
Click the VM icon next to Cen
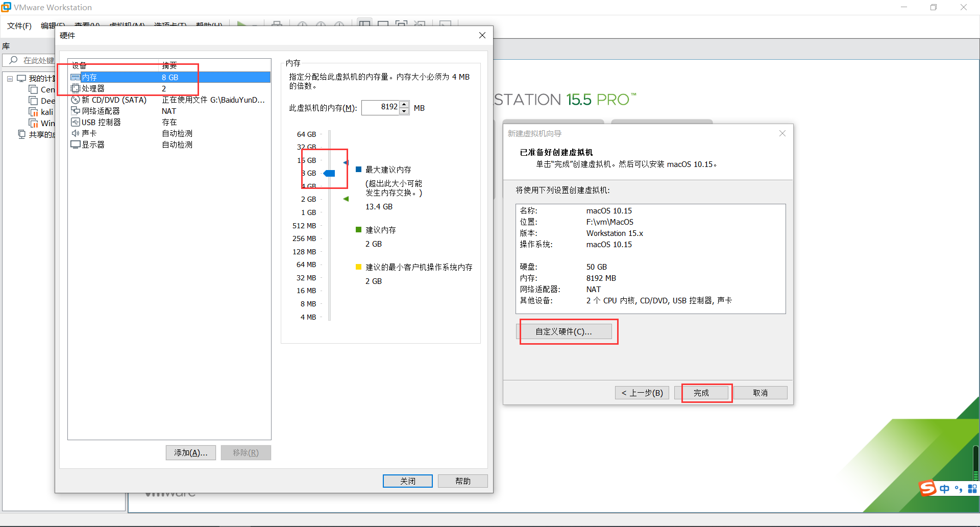[34, 89]
